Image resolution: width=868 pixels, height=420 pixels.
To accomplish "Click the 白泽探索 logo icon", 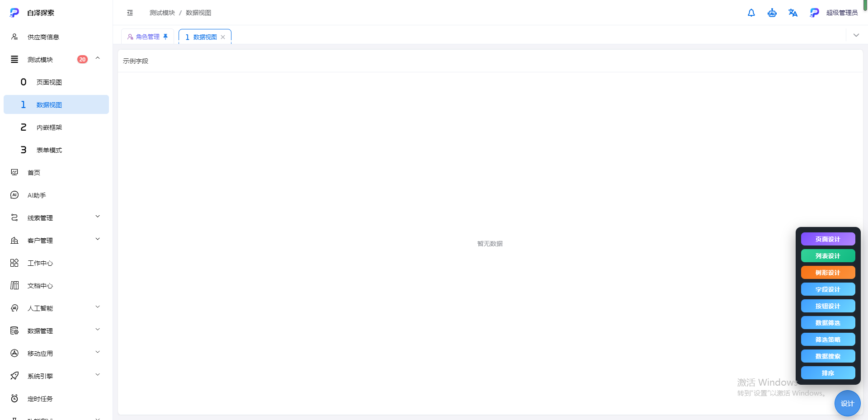I will 14,13.
